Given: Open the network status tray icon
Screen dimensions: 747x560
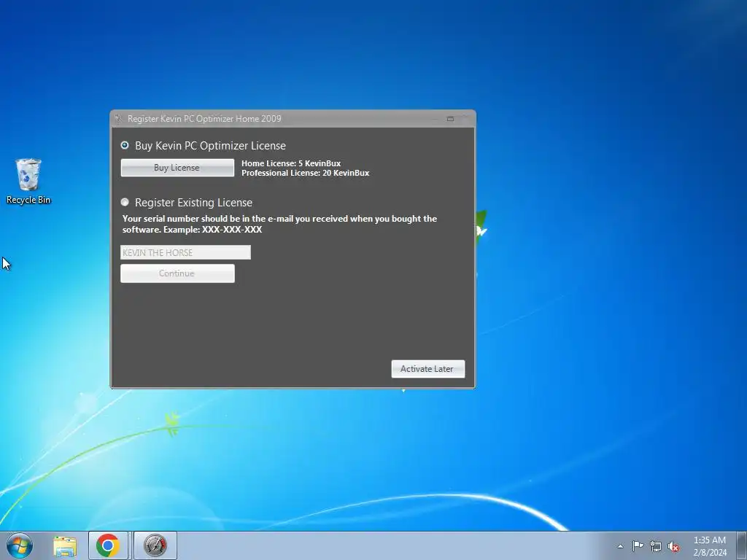Looking at the screenshot, I should tap(656, 546).
